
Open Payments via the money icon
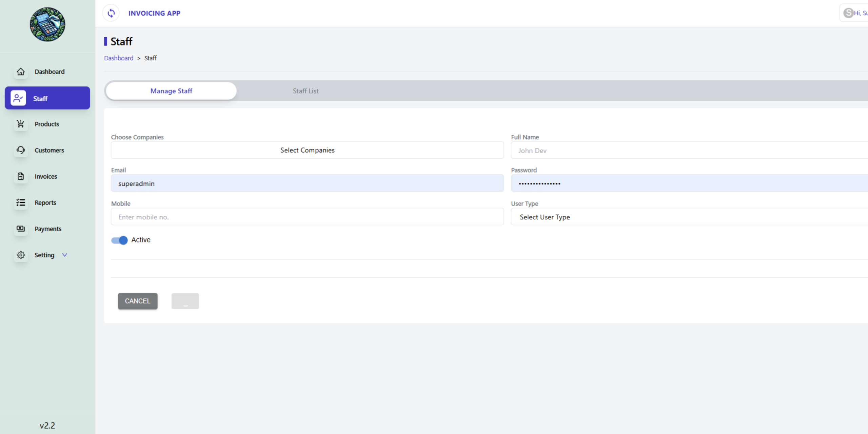click(21, 229)
